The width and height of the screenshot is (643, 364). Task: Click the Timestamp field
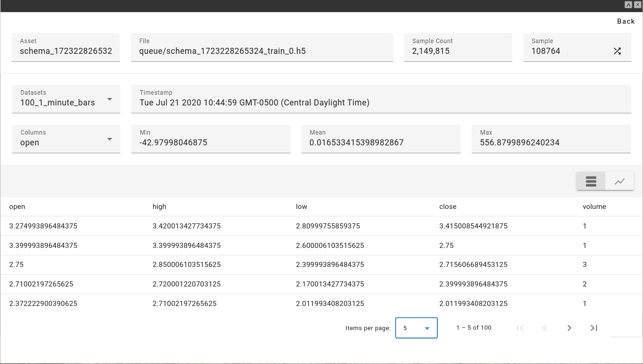pyautogui.click(x=381, y=103)
